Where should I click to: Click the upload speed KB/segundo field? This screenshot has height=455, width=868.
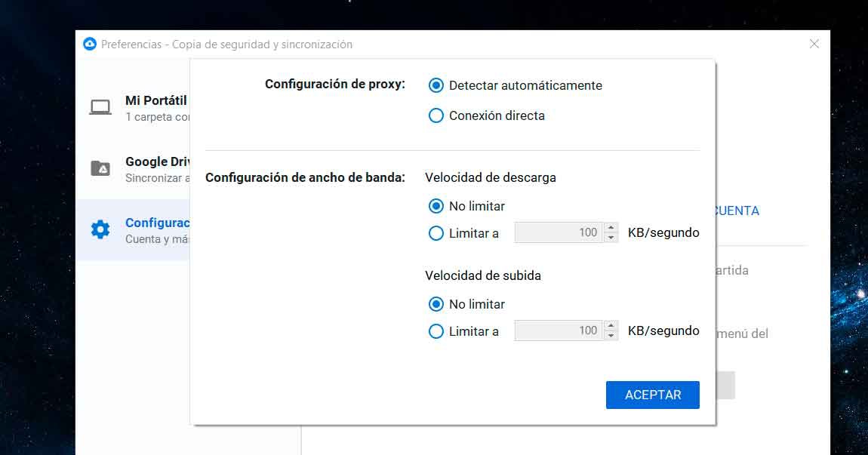(x=559, y=330)
